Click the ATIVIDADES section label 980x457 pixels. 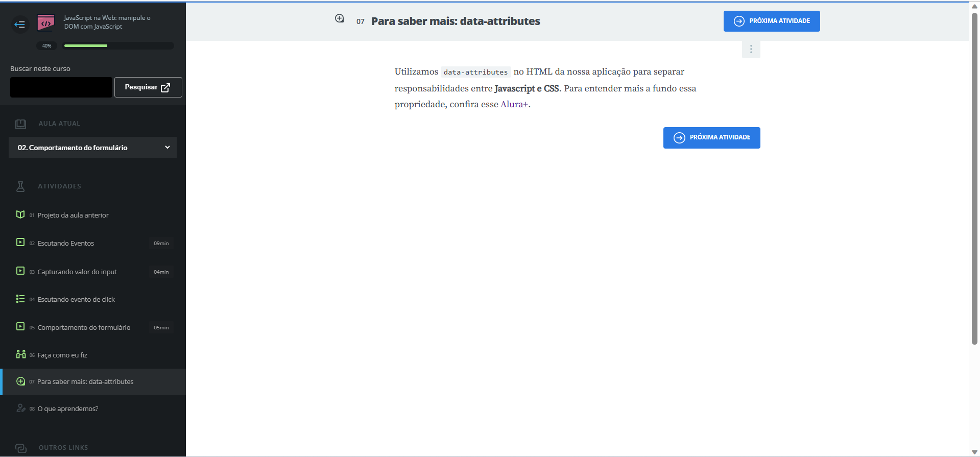59,186
